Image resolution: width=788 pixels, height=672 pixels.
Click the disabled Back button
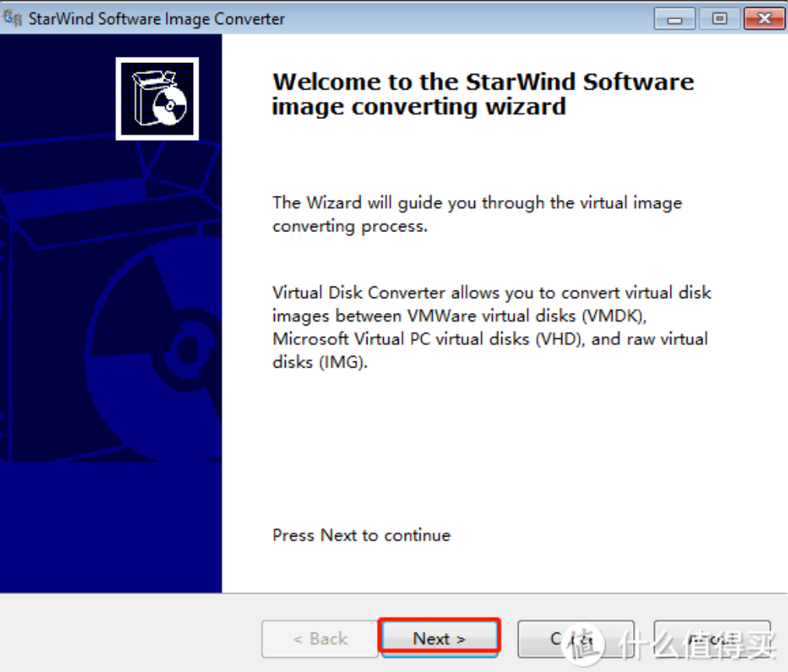(x=320, y=639)
